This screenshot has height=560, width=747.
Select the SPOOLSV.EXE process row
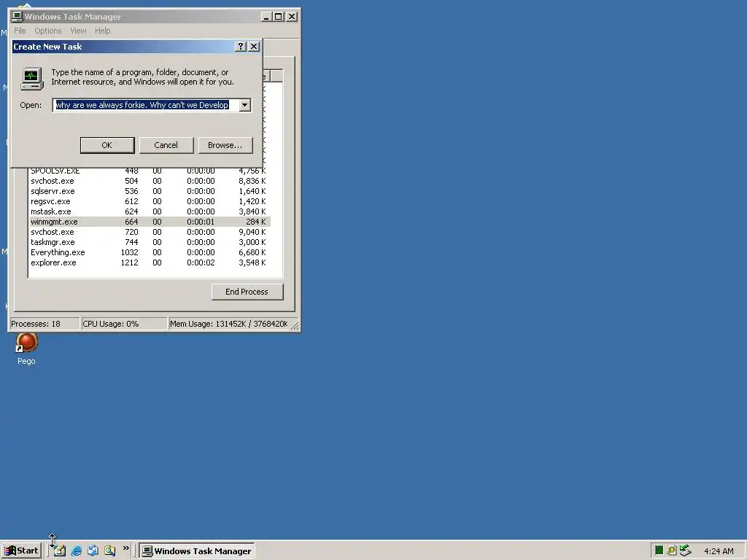150,171
